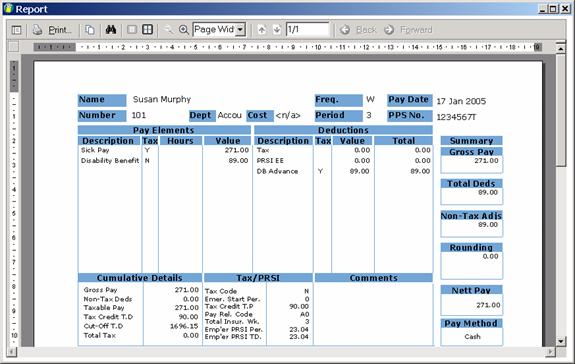This screenshot has width=575, height=364.
Task: Open the Page Width zoom dropdown
Action: [241, 30]
